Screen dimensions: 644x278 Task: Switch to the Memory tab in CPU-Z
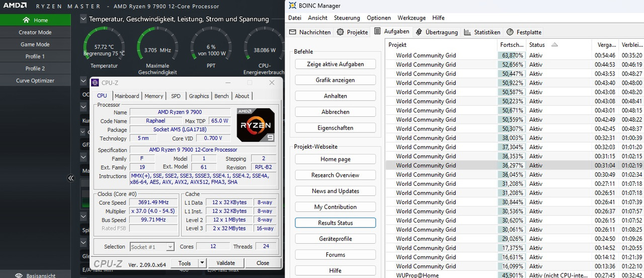click(x=154, y=96)
